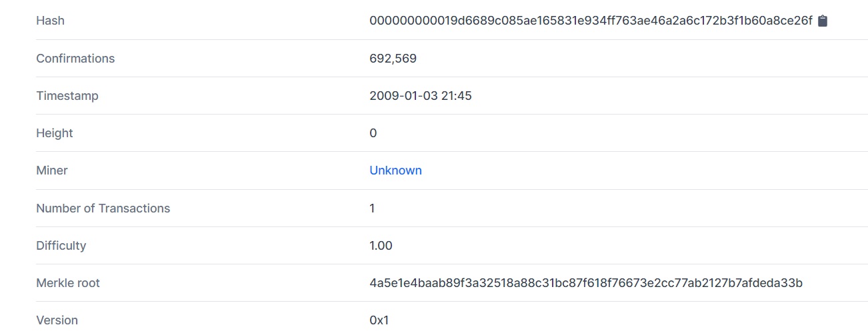The width and height of the screenshot is (868, 335).
Task: Click the Miner label
Action: click(52, 170)
